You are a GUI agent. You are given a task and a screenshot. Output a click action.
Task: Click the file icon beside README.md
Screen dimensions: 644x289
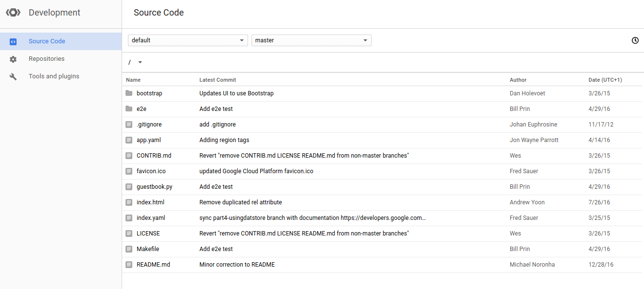[x=129, y=265]
